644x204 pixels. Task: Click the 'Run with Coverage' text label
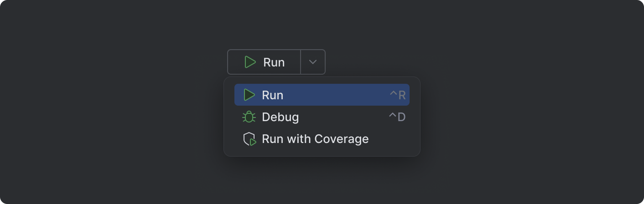(315, 139)
